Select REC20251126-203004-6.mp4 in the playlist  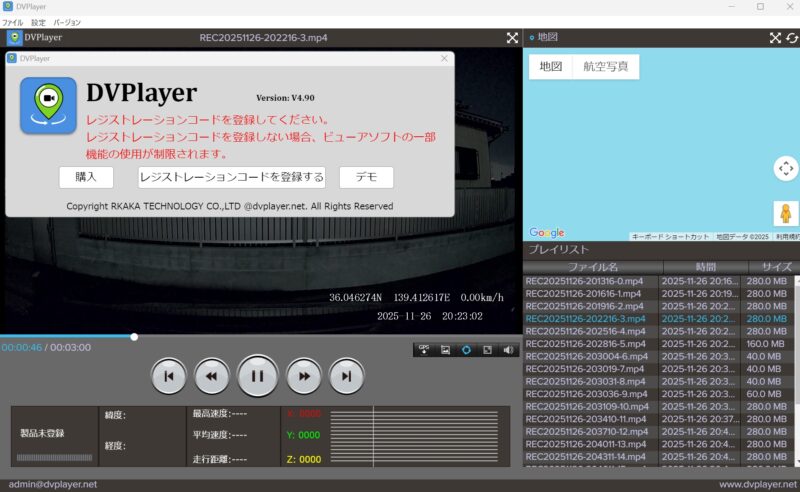pos(588,356)
